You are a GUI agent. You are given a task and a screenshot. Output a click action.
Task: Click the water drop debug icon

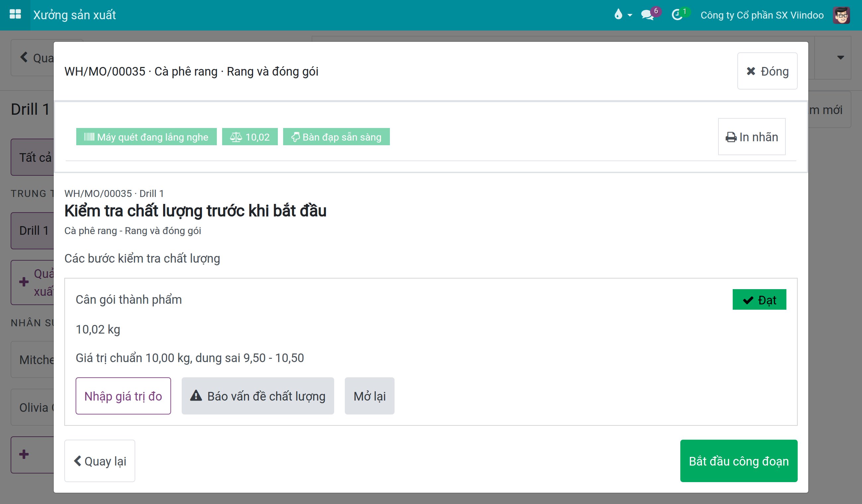[618, 15]
